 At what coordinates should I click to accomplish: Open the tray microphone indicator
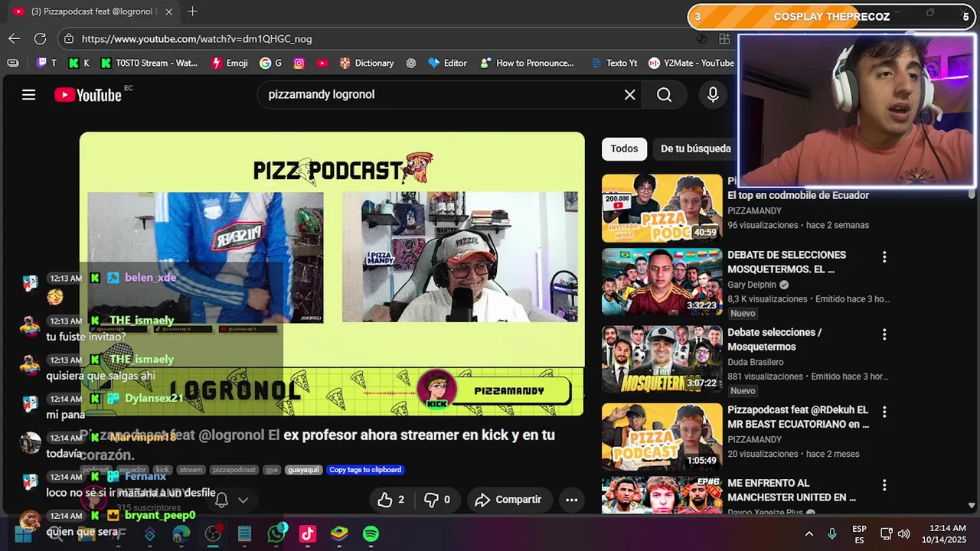coord(832,533)
